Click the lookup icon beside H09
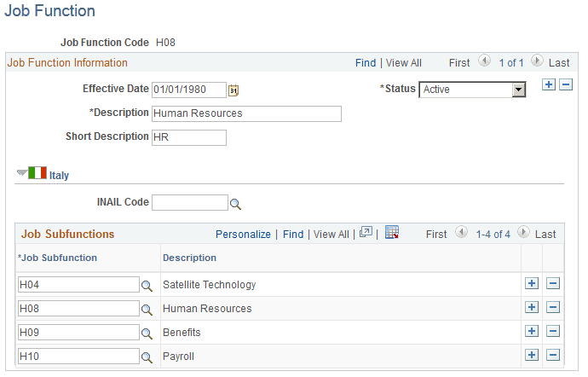The height and width of the screenshot is (377, 588). (x=147, y=333)
